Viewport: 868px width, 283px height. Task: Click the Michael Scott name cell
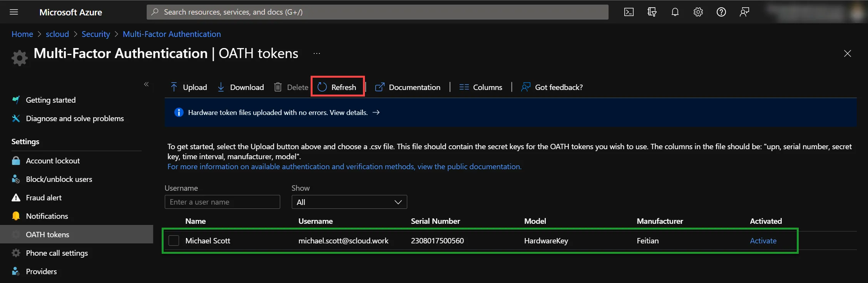click(208, 241)
